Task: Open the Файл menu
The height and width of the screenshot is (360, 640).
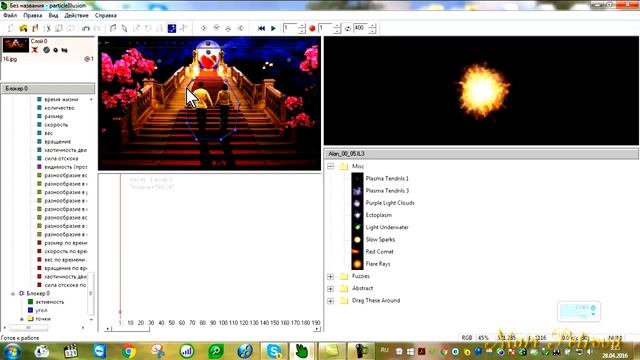Action: pos(10,15)
